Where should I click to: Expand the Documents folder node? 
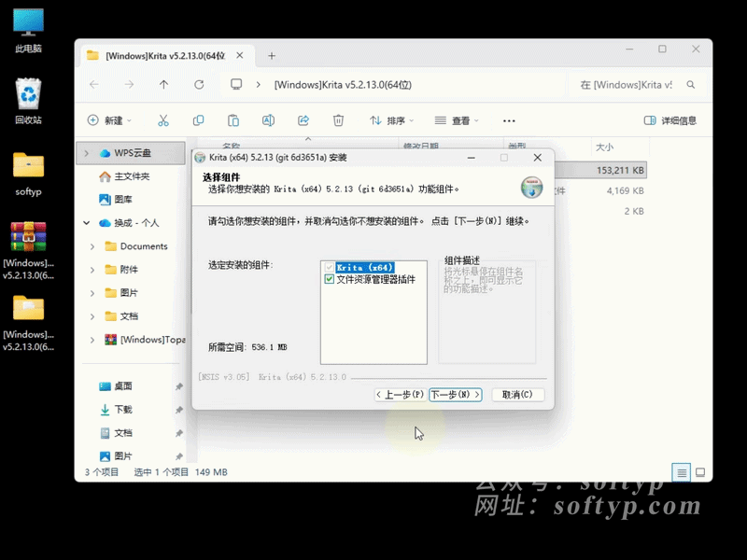(x=92, y=246)
